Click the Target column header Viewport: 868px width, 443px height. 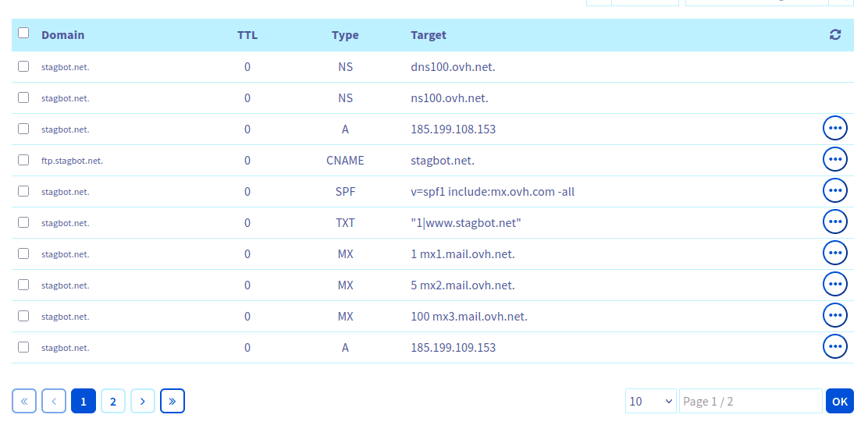coord(429,35)
